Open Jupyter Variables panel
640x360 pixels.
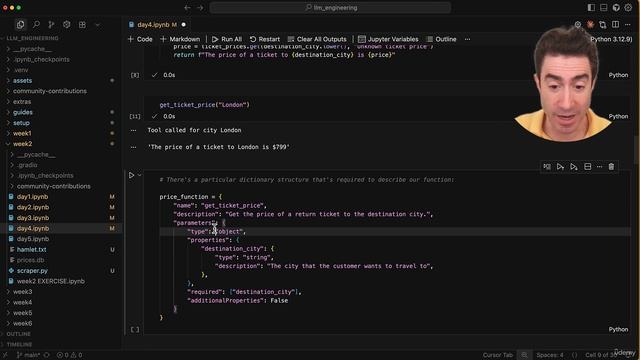coord(388,39)
